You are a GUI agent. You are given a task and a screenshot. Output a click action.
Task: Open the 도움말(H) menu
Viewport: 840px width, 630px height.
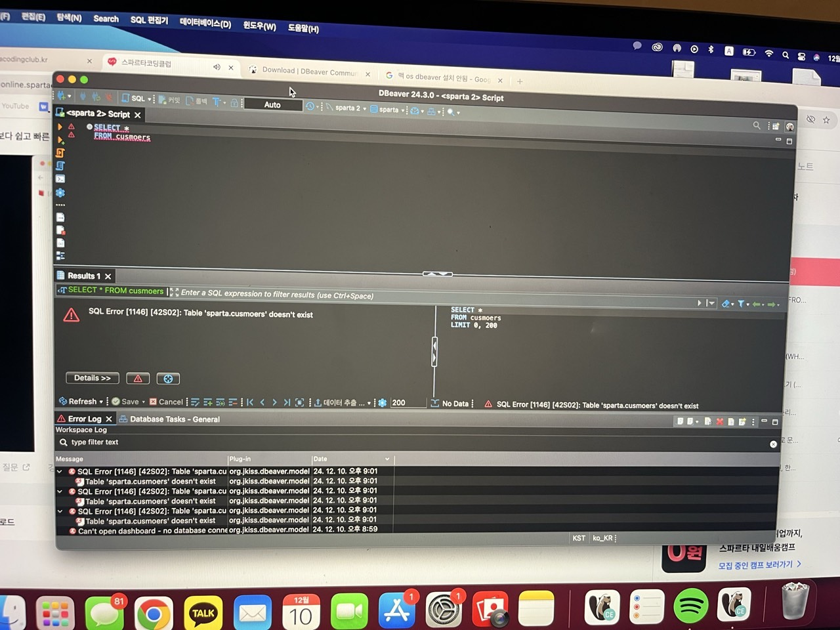303,28
